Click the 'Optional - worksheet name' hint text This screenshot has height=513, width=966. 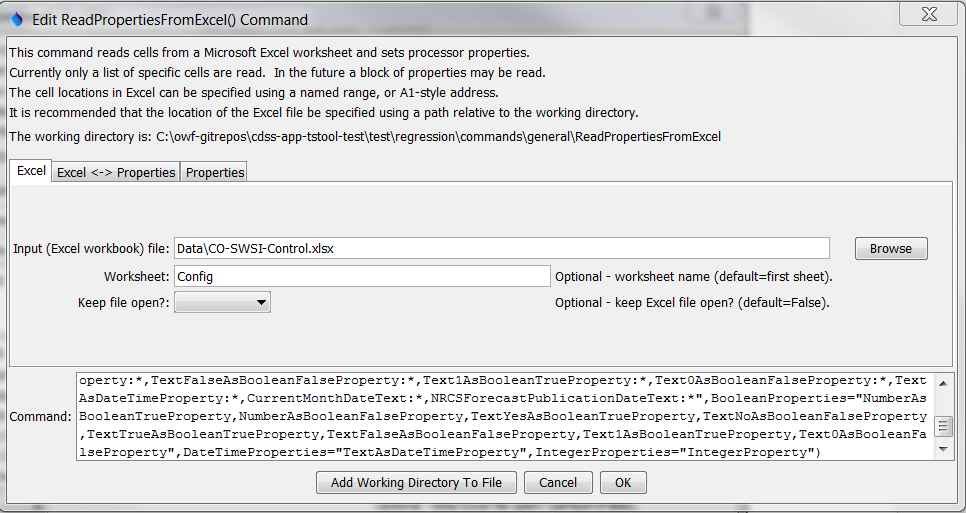694,276
